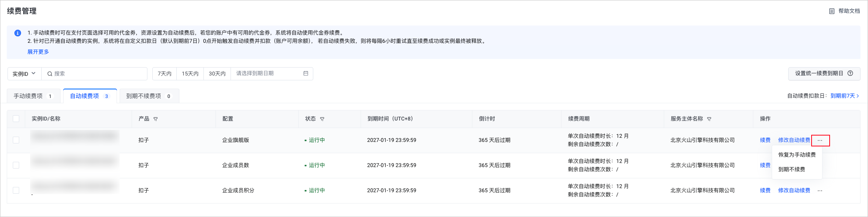Check the 企业旗舰版 row checkbox

[x=16, y=140]
